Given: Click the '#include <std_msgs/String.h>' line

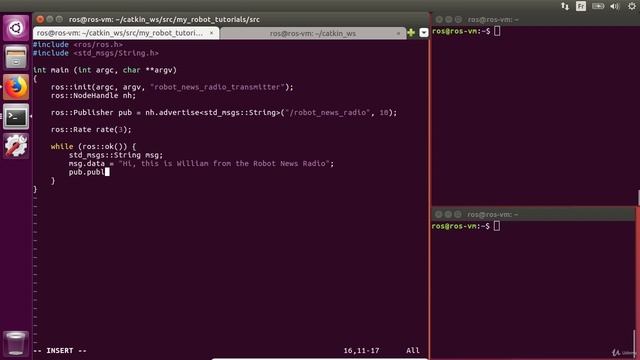Looking at the screenshot, I should click(x=96, y=53).
